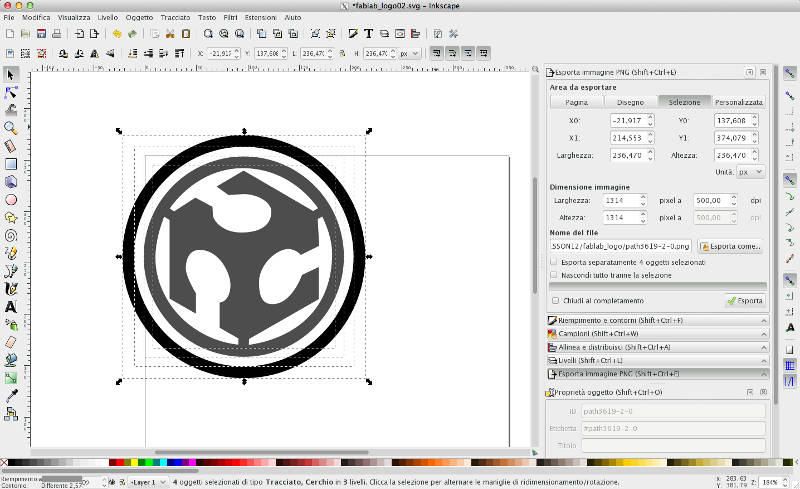Open the Estensioni menu
The width and height of the screenshot is (800, 489).
tap(260, 17)
